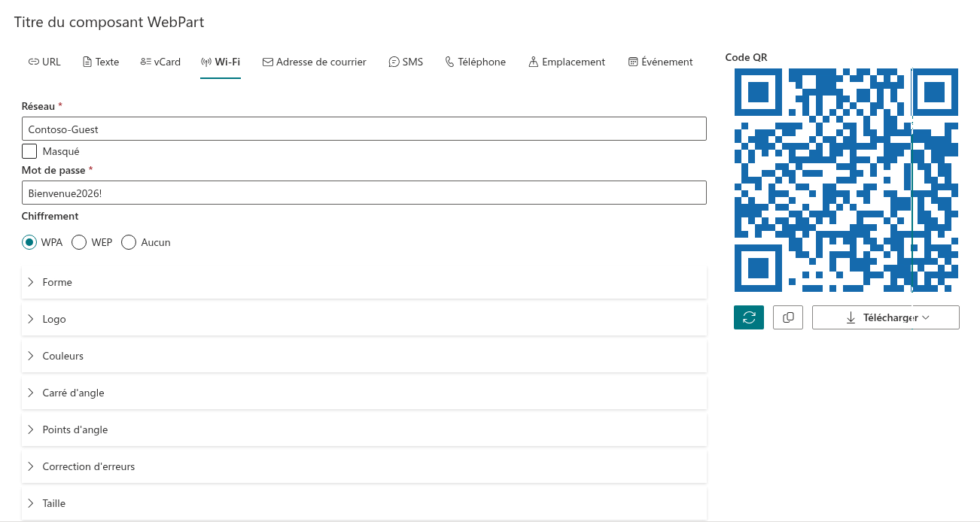Click the "Code QR" heading
The width and height of the screenshot is (980, 522).
[x=746, y=57]
